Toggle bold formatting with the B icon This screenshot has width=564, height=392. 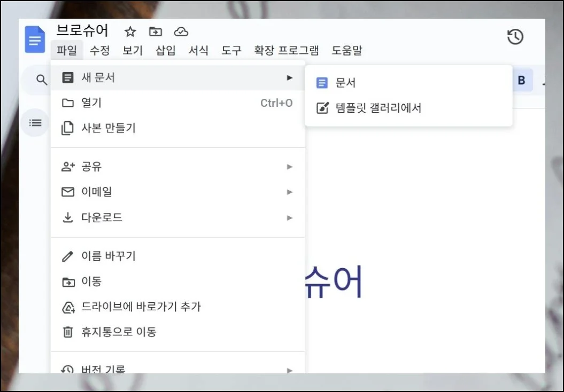click(521, 79)
